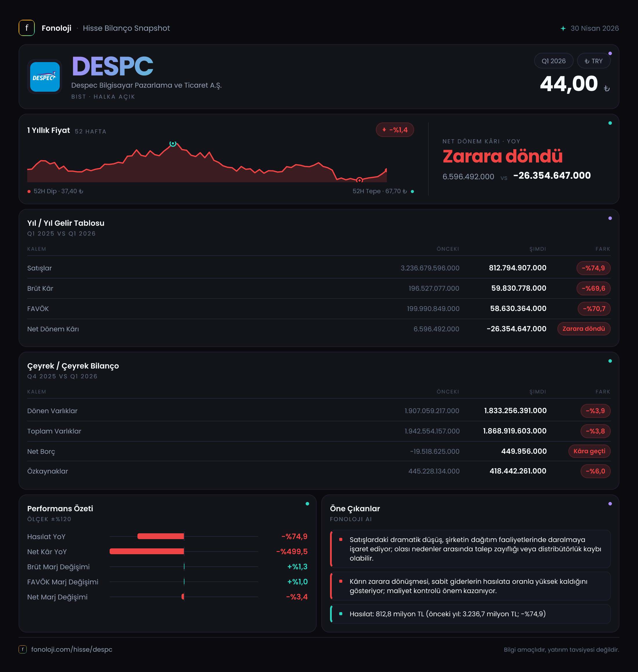The image size is (638, 672).
Task: Click the Toplam Varlıklar current value 1.868.919.603.000
Action: (514, 431)
